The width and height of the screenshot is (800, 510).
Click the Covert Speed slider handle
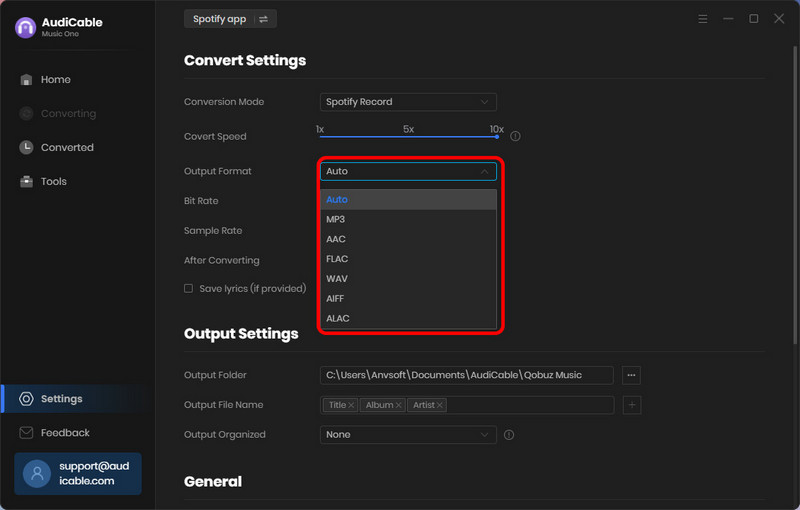(497, 137)
